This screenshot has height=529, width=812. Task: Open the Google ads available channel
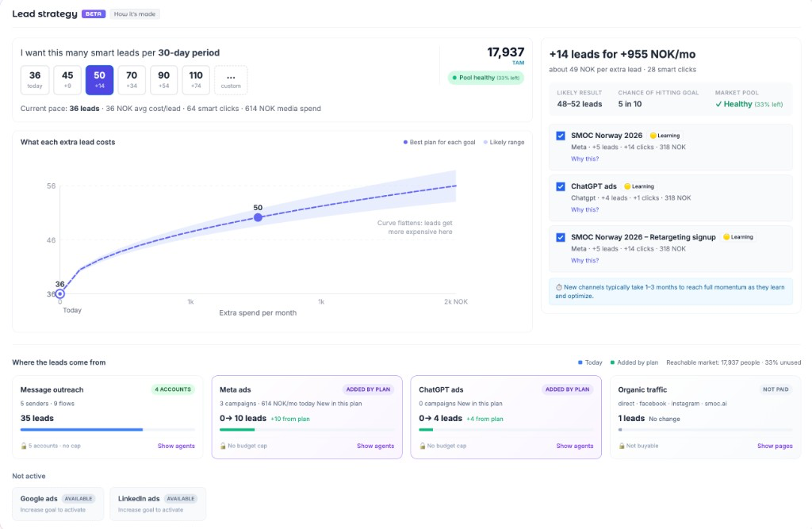pos(58,504)
